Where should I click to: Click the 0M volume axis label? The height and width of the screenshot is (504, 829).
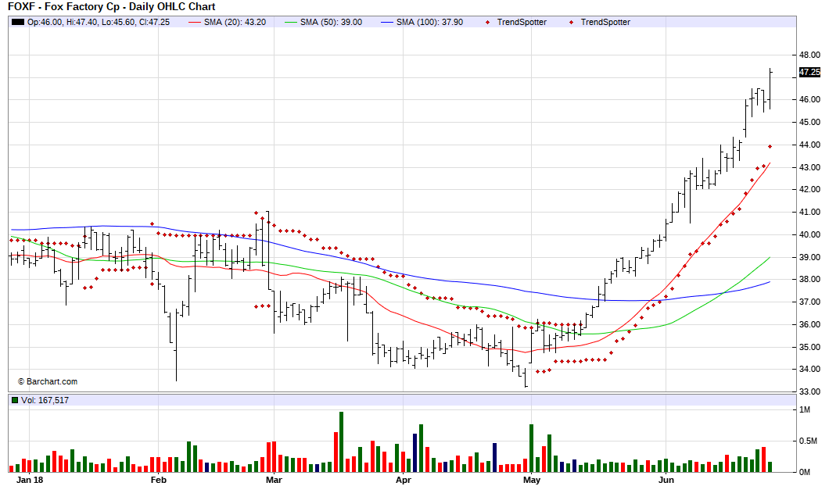tap(805, 472)
